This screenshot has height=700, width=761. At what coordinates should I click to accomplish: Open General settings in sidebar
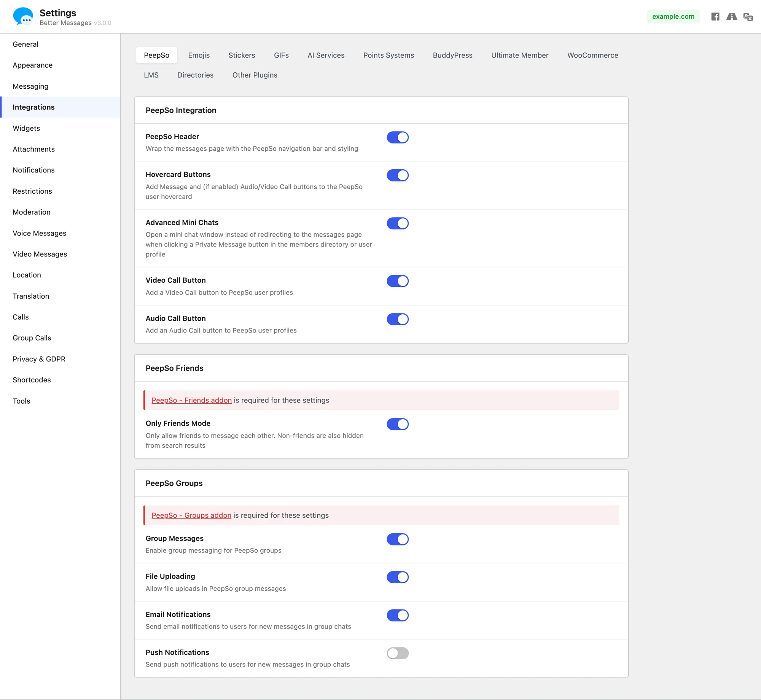[x=60, y=44]
